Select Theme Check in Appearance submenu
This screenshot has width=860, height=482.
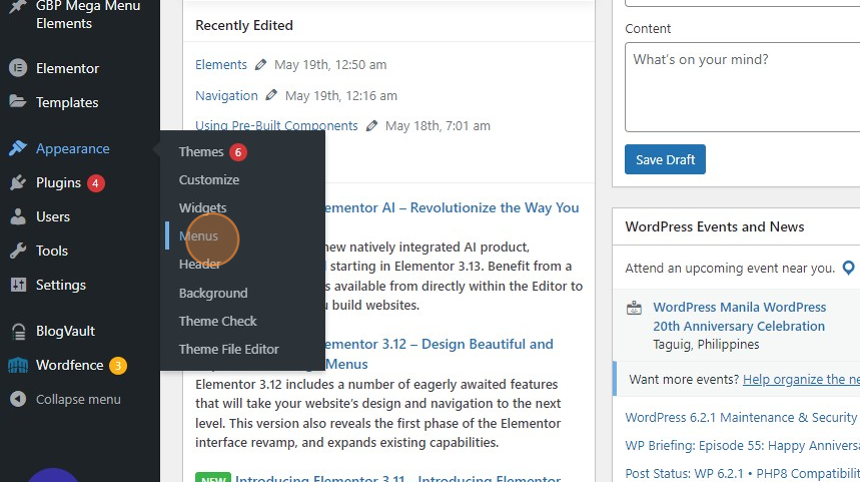point(218,321)
